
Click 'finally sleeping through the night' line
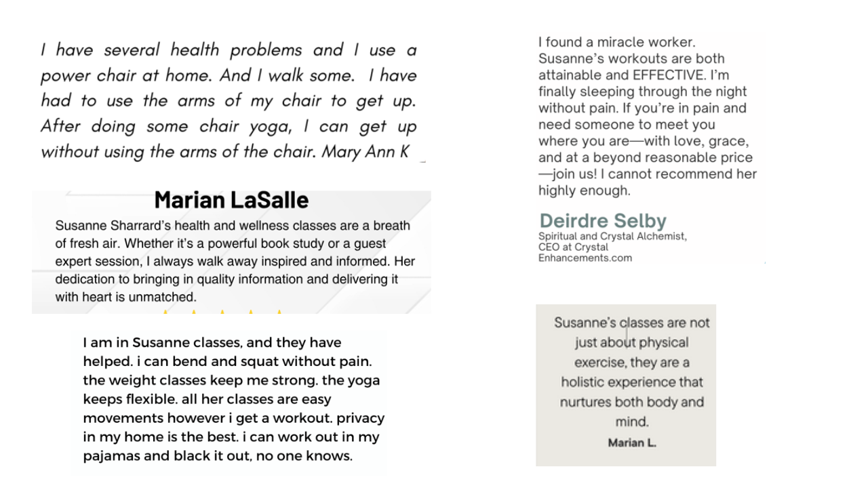click(x=642, y=91)
